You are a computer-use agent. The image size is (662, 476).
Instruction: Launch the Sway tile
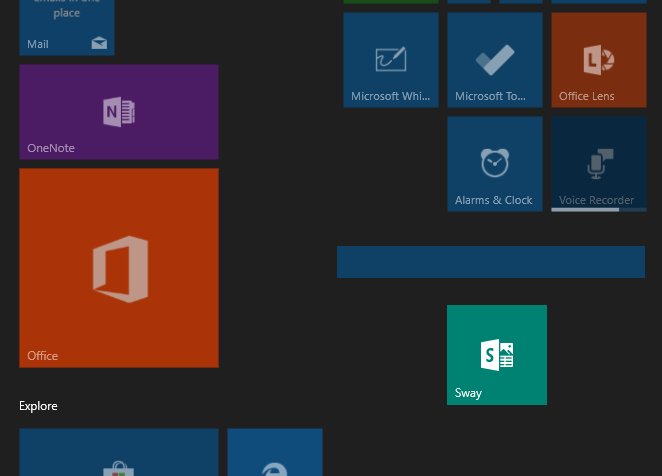(497, 355)
